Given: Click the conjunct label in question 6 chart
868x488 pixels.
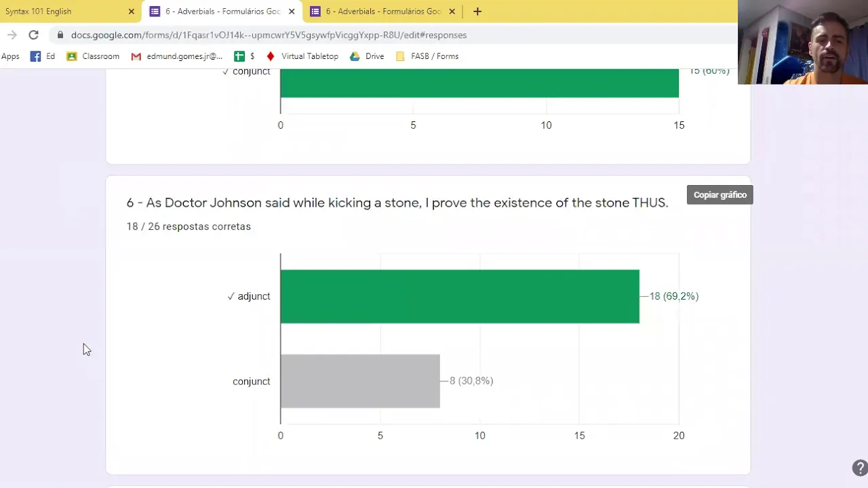Looking at the screenshot, I should tap(252, 382).
